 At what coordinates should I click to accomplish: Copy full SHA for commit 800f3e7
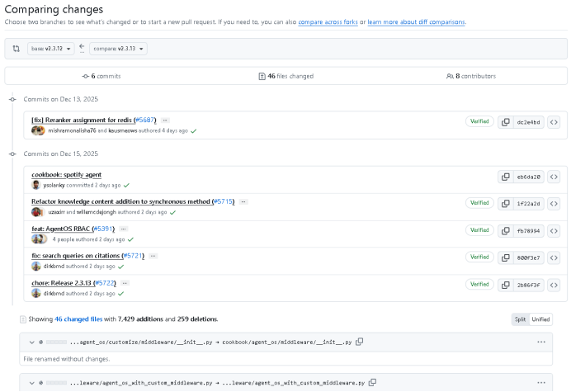coord(505,257)
